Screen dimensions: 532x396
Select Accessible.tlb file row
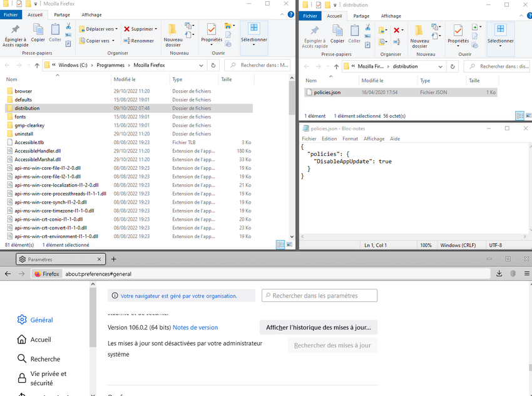(129, 142)
